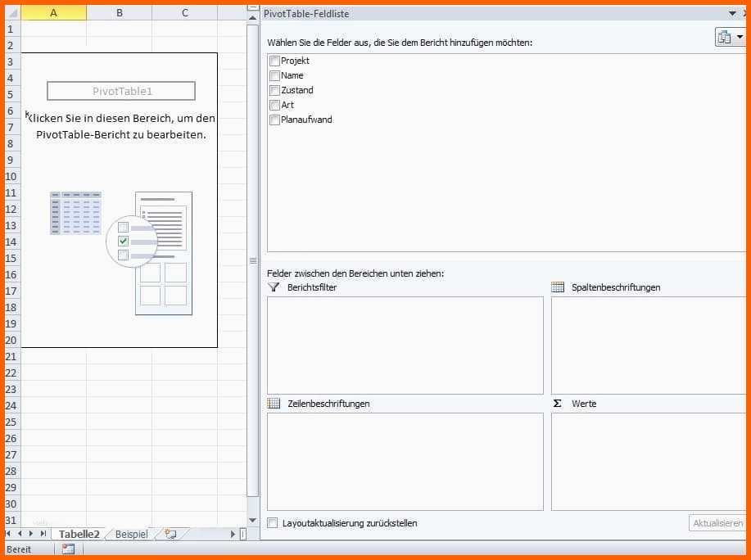Screen dimensions: 751x560
Task: Switch to the Beispiel sheet tab
Action: tap(131, 534)
